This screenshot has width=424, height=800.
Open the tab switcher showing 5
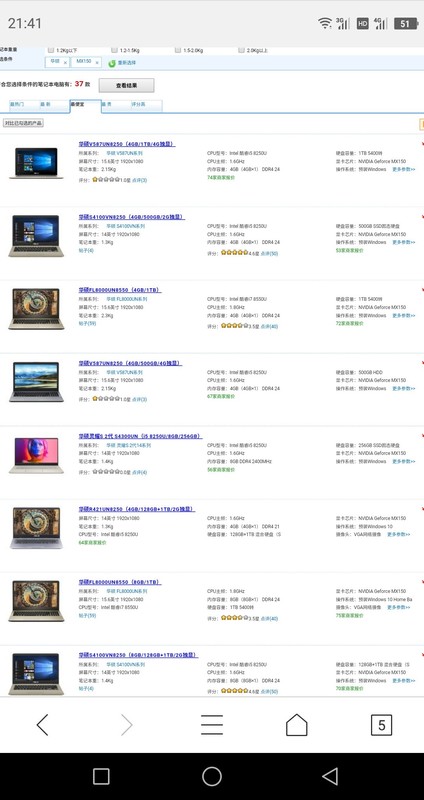381,725
